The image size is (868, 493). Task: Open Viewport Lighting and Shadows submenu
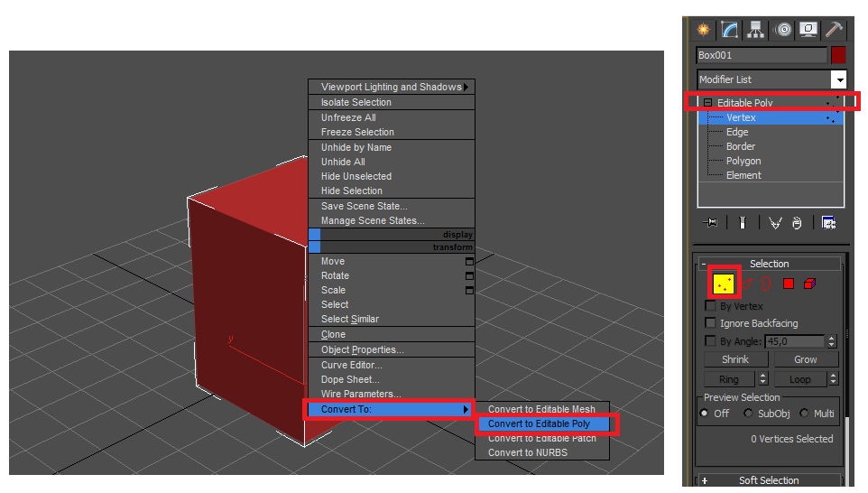click(x=392, y=87)
